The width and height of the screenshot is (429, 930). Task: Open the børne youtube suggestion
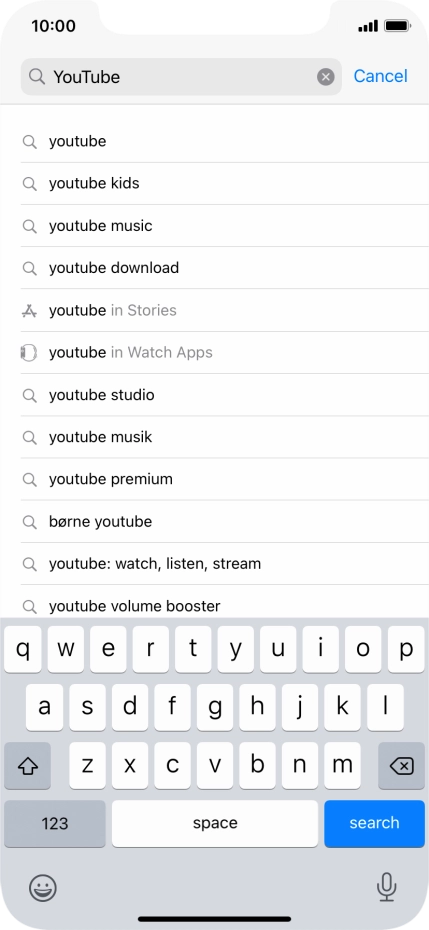click(224, 521)
